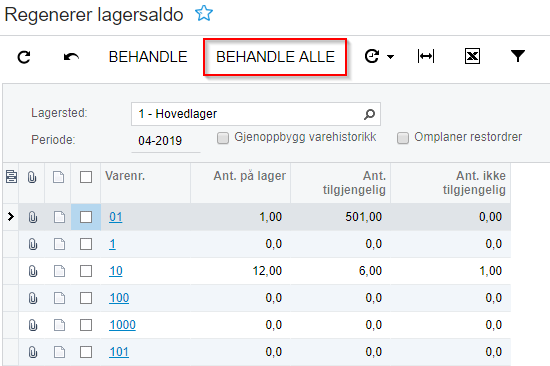The image size is (550, 366).
Task: Open item link 1000
Action: tap(122, 325)
